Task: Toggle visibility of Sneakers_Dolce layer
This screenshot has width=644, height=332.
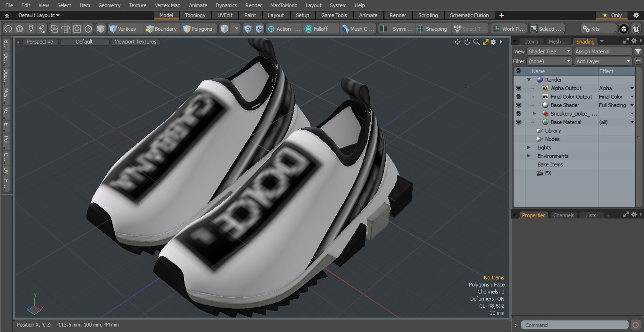Action: 519,114
